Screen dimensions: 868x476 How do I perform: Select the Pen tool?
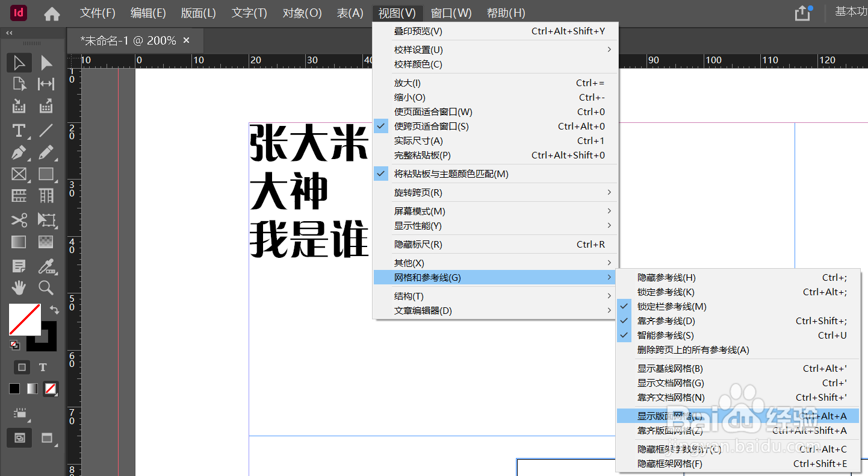[19, 152]
